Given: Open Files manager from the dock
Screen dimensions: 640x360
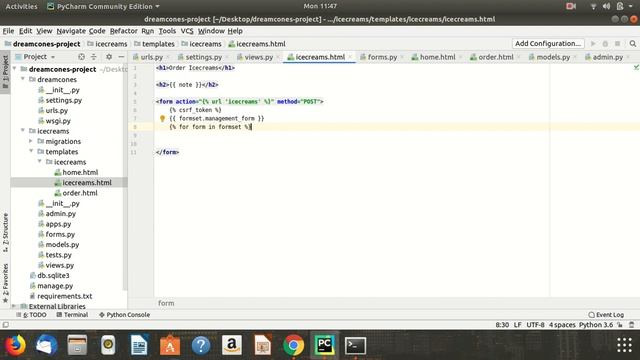Looking at the screenshot, I should click(77, 345).
